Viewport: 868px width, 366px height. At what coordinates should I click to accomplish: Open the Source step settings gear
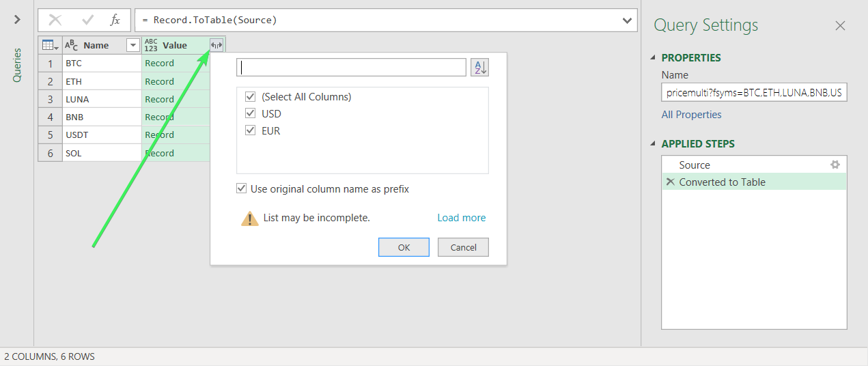coord(835,165)
